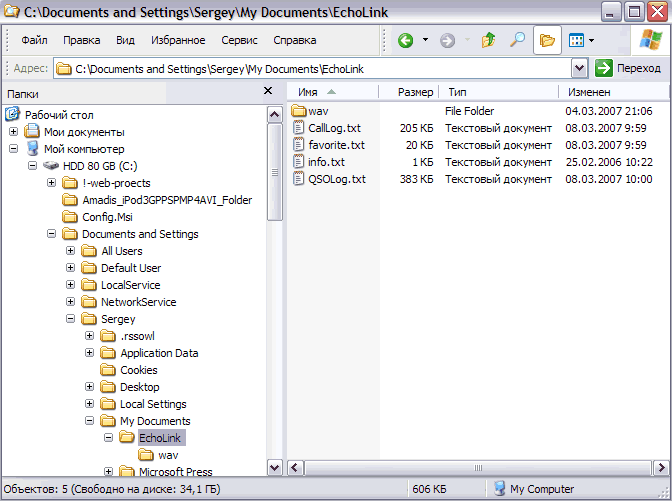
Task: Click the folder tree vertical scrollbar thumb
Action: pos(274,172)
